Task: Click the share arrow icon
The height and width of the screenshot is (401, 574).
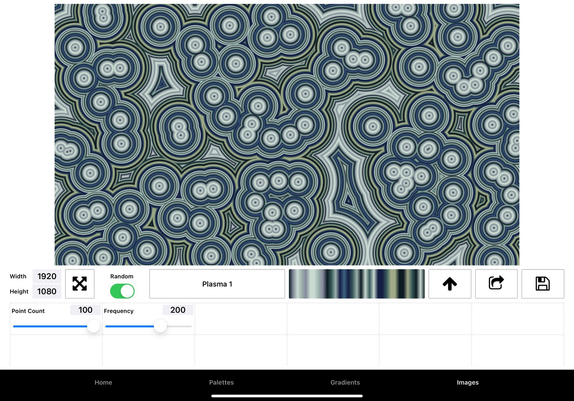Action: pos(496,284)
